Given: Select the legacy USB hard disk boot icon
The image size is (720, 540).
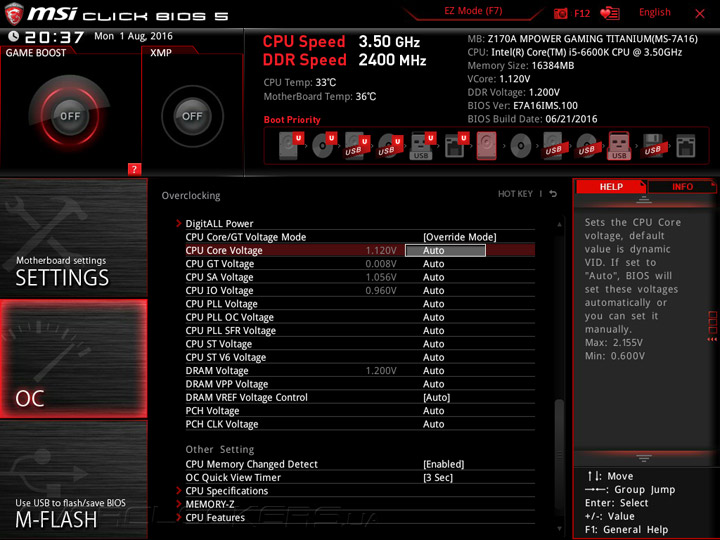Looking at the screenshot, I should (x=554, y=146).
